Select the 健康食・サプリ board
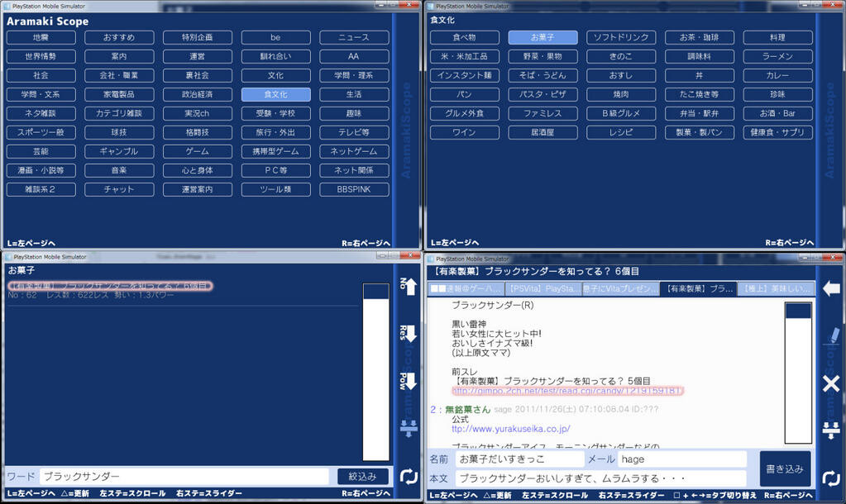The image size is (846, 504). coord(777,132)
